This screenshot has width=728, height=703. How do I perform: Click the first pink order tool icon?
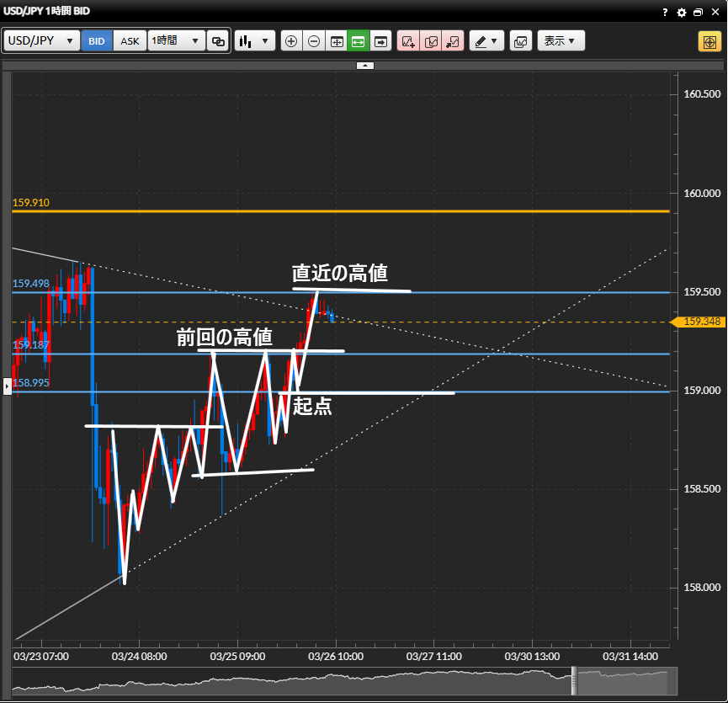coord(408,41)
